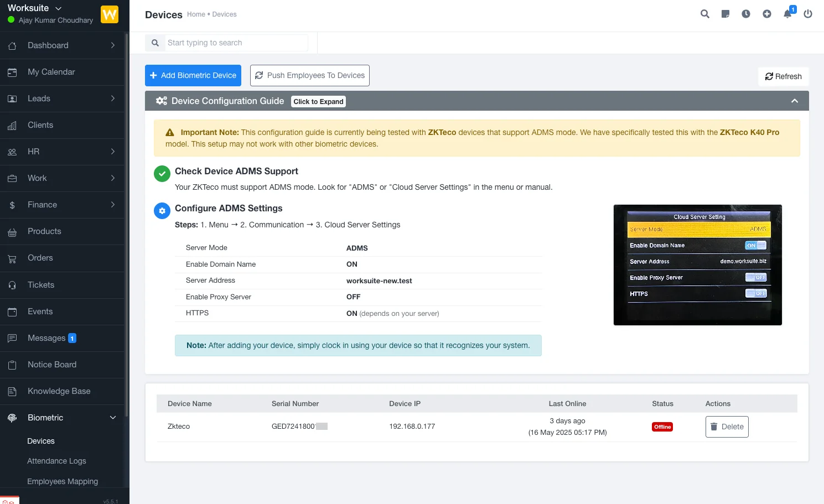
Task: Click the yellow Worksuite logo icon
Action: coord(110,14)
